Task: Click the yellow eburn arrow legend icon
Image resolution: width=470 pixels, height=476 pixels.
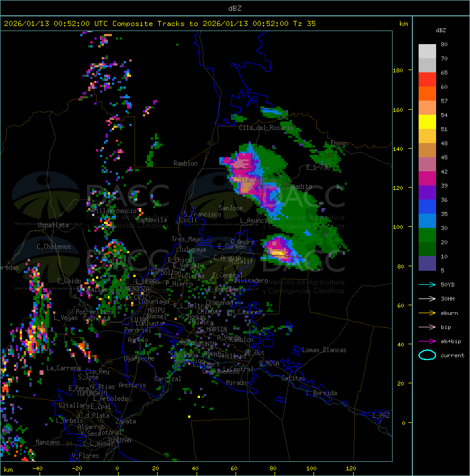Action: click(427, 313)
